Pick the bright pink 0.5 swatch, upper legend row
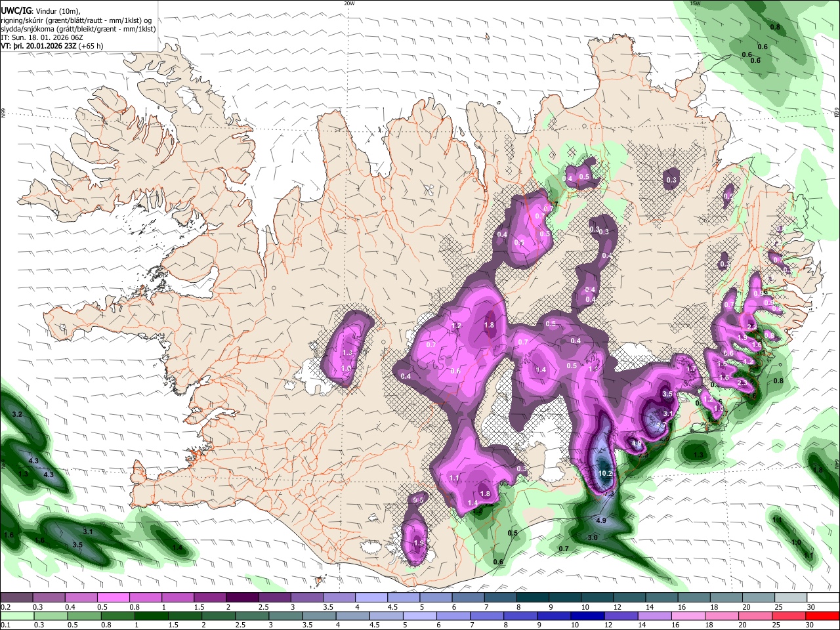The image size is (840, 630). click(113, 597)
